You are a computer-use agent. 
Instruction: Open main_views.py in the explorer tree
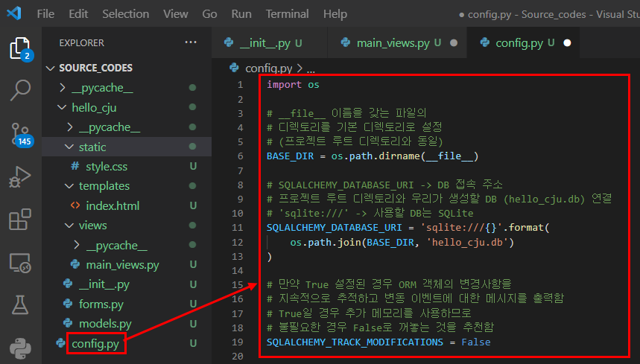pyautogui.click(x=122, y=265)
